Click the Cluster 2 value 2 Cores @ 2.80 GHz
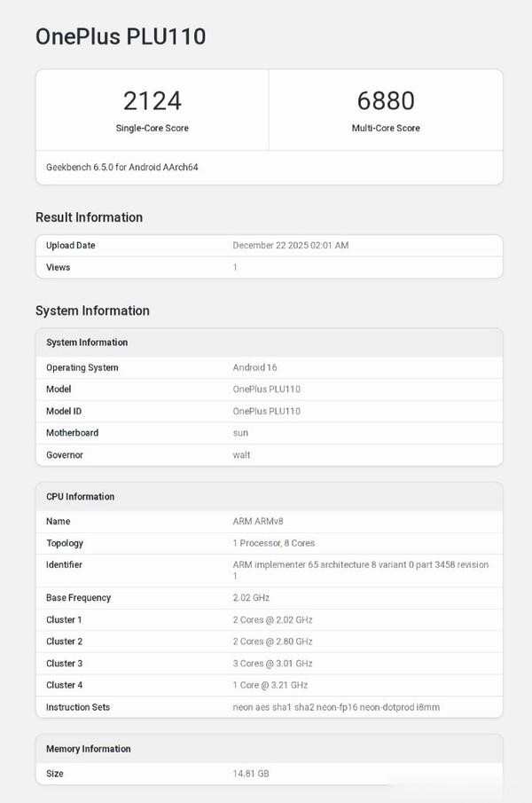 [x=272, y=641]
